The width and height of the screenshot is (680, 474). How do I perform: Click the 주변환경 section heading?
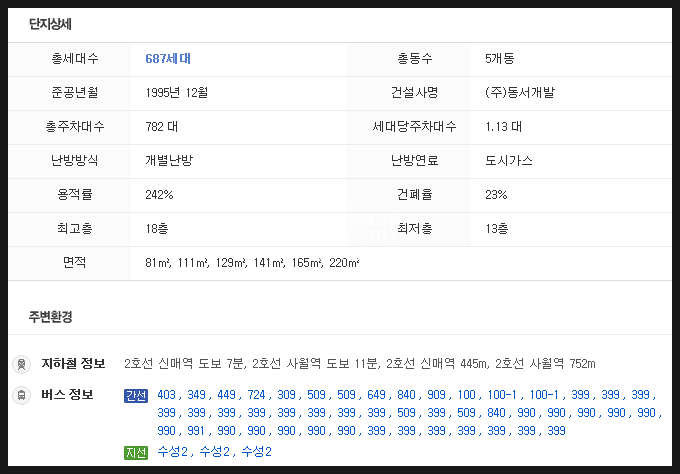pos(50,317)
